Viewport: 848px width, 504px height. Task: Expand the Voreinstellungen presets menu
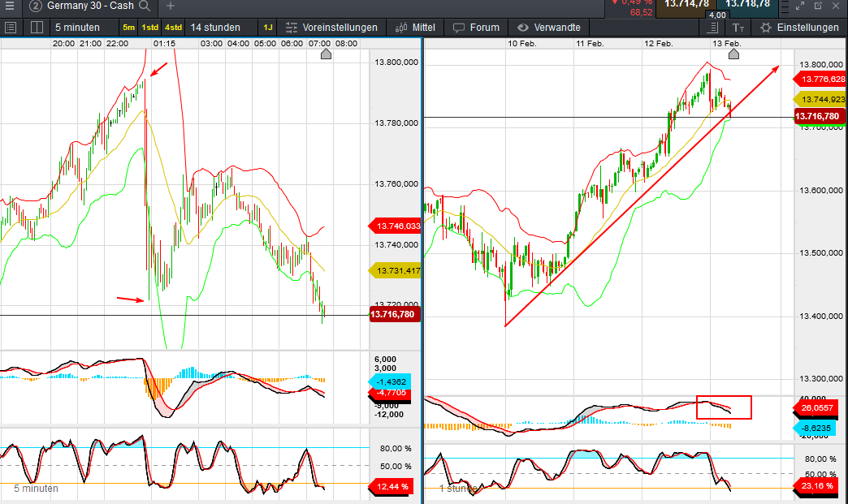(x=331, y=28)
